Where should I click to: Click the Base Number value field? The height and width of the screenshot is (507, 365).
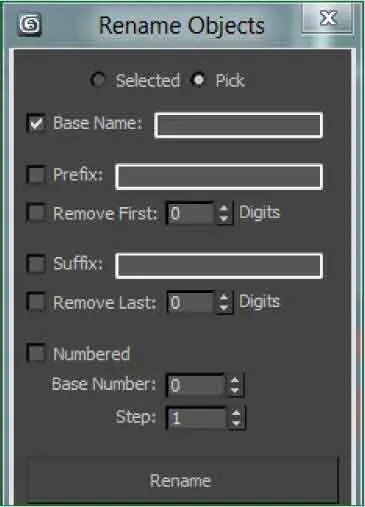click(196, 385)
